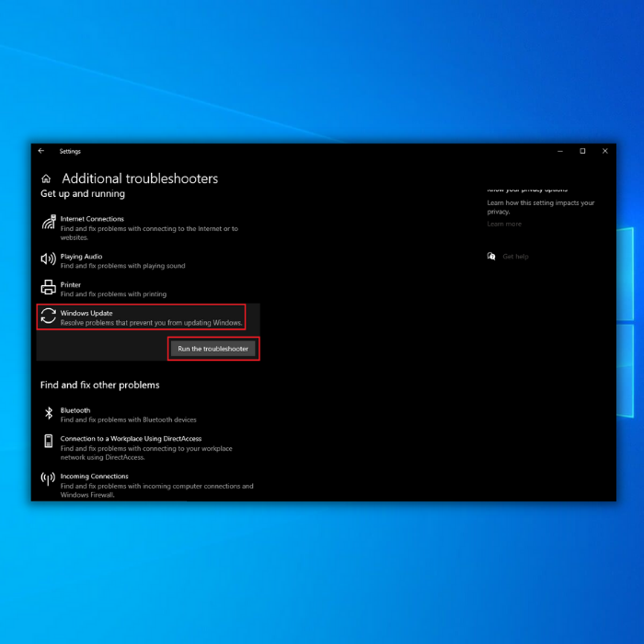Image resolution: width=644 pixels, height=644 pixels.
Task: Open Settings home via the house icon
Action: (x=46, y=178)
